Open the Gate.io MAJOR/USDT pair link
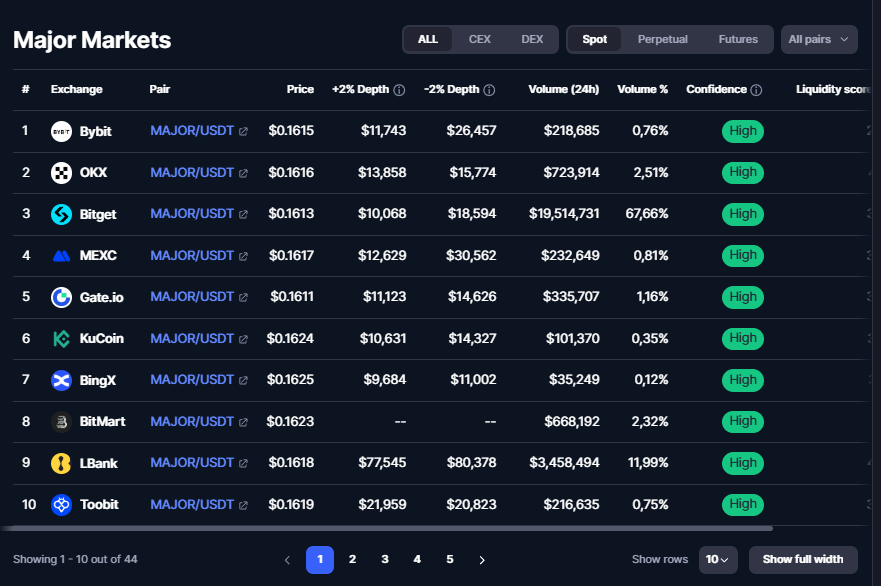Viewport: 881px width, 586px height. [192, 297]
